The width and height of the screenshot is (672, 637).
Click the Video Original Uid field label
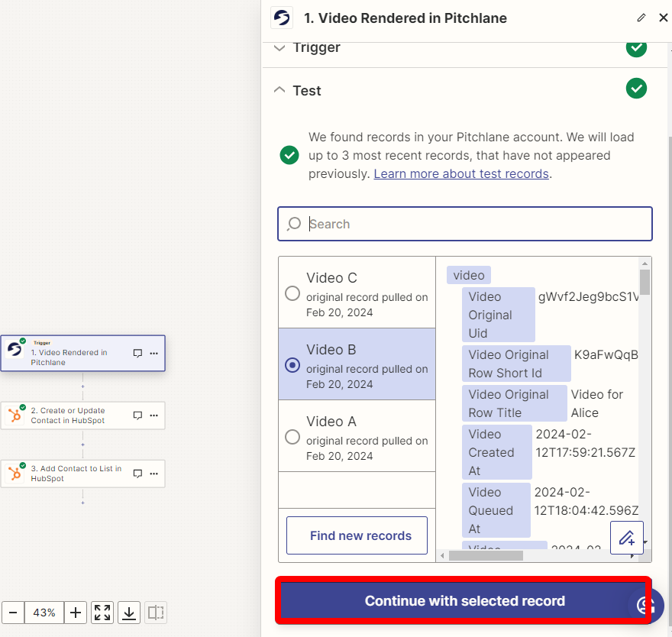click(x=499, y=315)
